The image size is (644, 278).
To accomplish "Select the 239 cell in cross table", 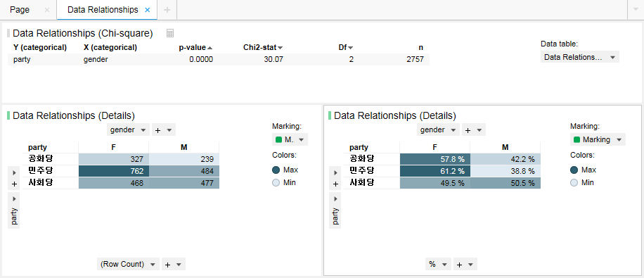I will (184, 159).
